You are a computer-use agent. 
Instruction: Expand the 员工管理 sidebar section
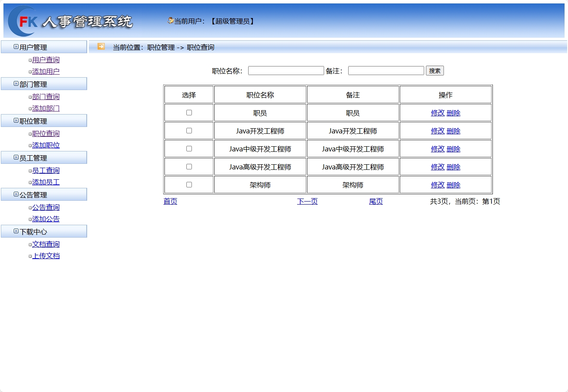pyautogui.click(x=44, y=158)
